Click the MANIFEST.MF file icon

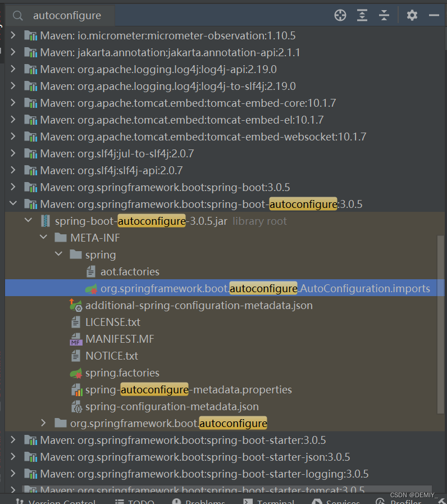pos(75,339)
